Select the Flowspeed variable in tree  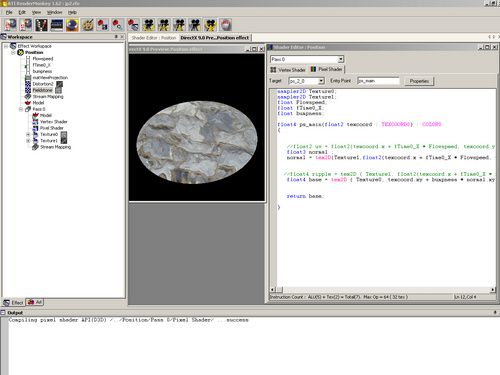(43, 59)
